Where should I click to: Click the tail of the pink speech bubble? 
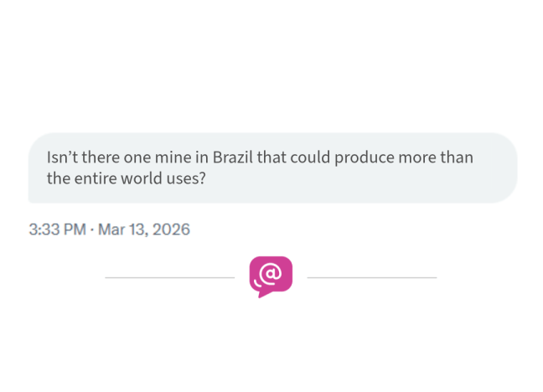click(261, 294)
